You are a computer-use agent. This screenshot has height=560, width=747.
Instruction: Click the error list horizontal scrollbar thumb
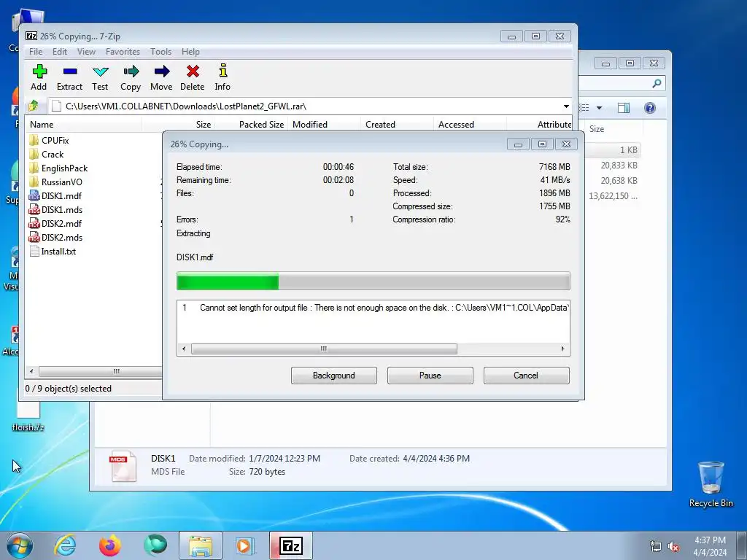coord(324,349)
